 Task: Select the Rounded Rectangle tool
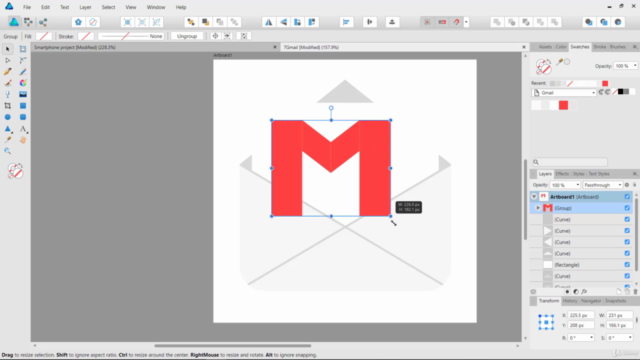pos(23,117)
